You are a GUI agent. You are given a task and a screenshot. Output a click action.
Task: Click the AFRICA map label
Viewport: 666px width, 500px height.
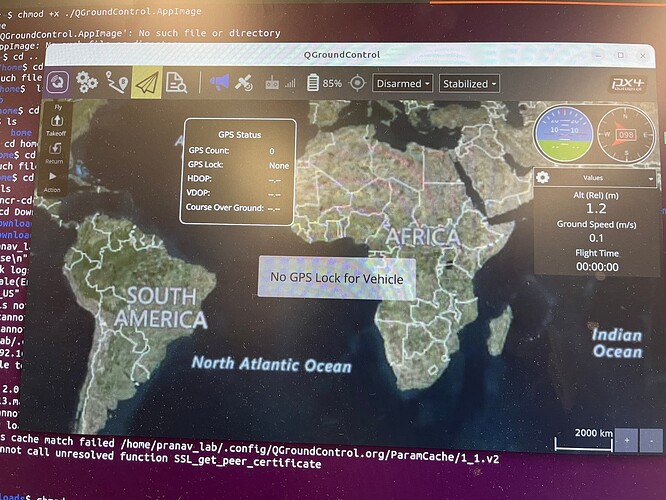tap(423, 237)
